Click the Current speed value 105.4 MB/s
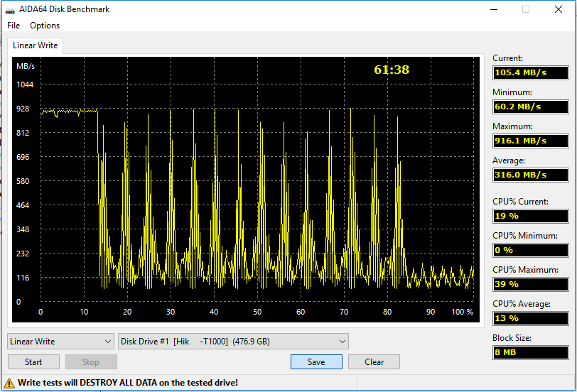 (x=531, y=72)
